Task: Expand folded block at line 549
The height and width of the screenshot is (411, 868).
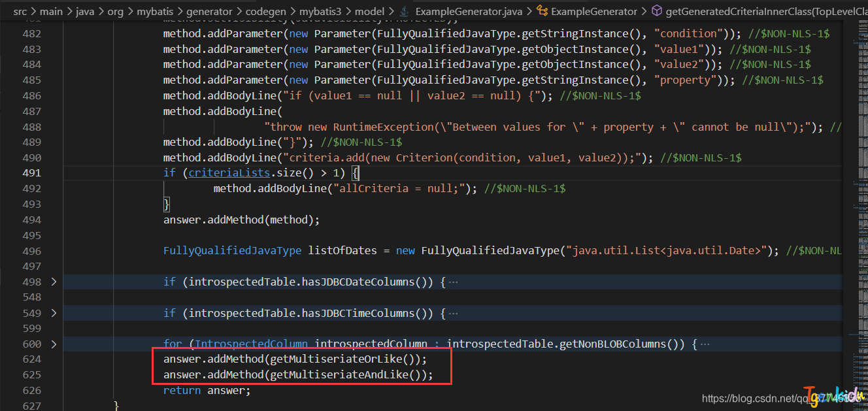Action: pyautogui.click(x=54, y=313)
